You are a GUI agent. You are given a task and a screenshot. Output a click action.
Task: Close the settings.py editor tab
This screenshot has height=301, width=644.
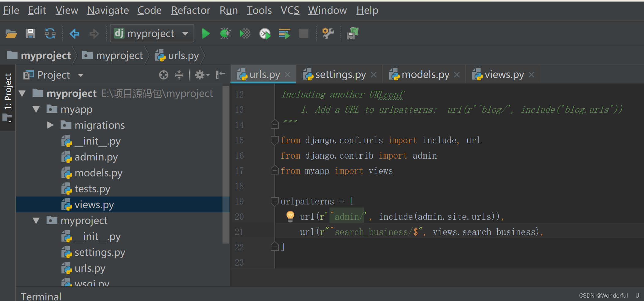[374, 75]
